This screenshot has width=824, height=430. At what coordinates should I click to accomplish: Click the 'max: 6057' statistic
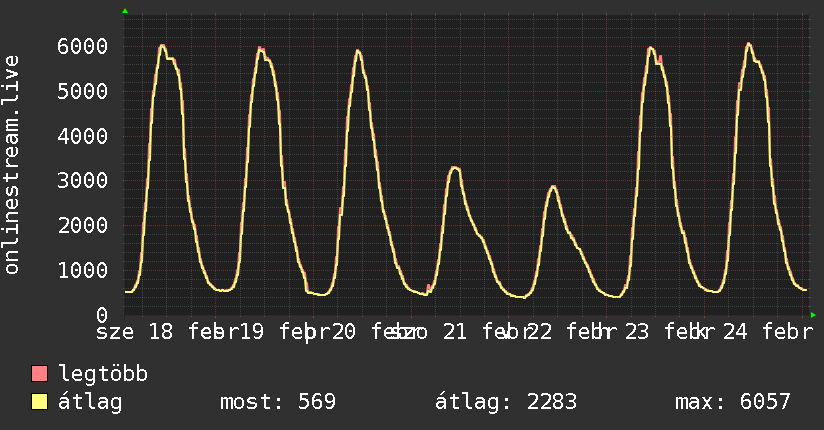[x=733, y=402]
